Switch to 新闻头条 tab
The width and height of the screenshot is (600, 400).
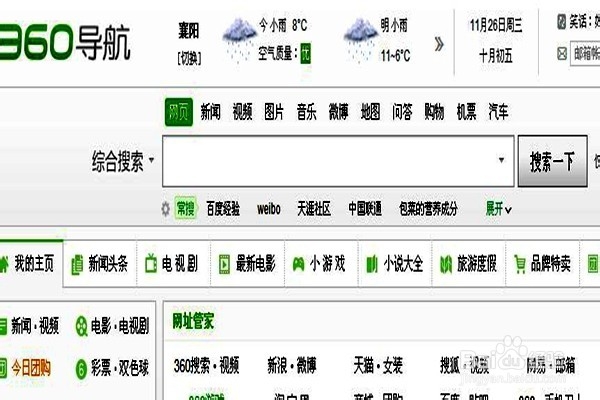click(x=99, y=264)
